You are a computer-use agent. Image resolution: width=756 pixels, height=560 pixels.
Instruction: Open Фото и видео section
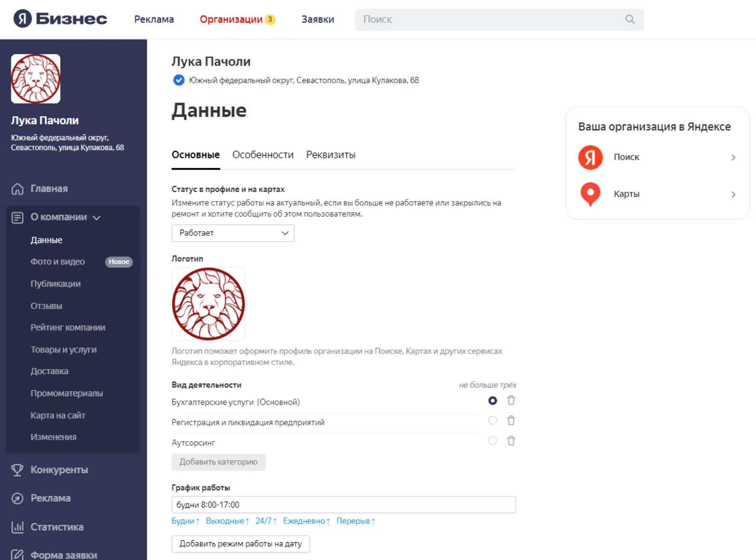[57, 262]
